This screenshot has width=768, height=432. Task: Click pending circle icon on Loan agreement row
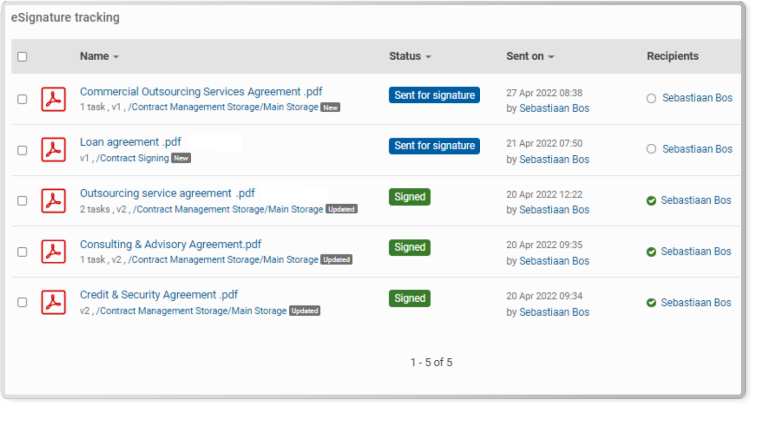coord(651,149)
